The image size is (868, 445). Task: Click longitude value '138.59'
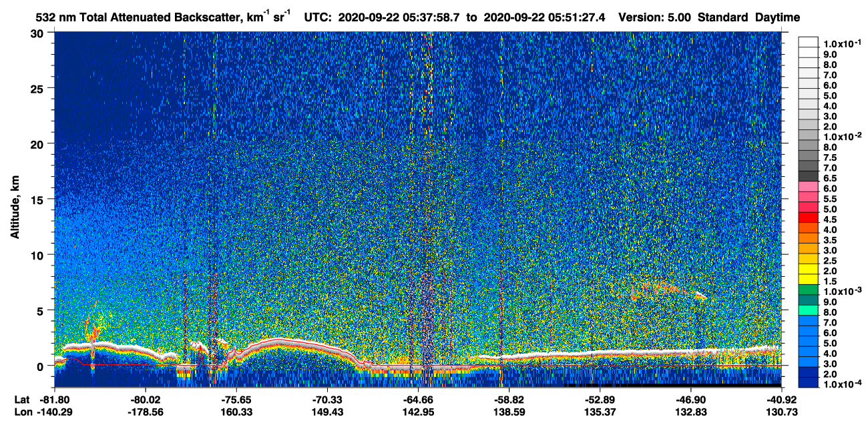coord(509,412)
